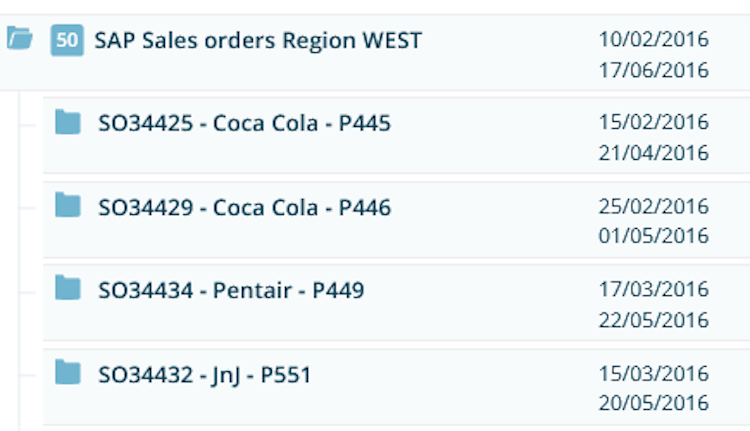
Task: Open SO34425 - Coca Cola - P445 item
Action: [244, 123]
